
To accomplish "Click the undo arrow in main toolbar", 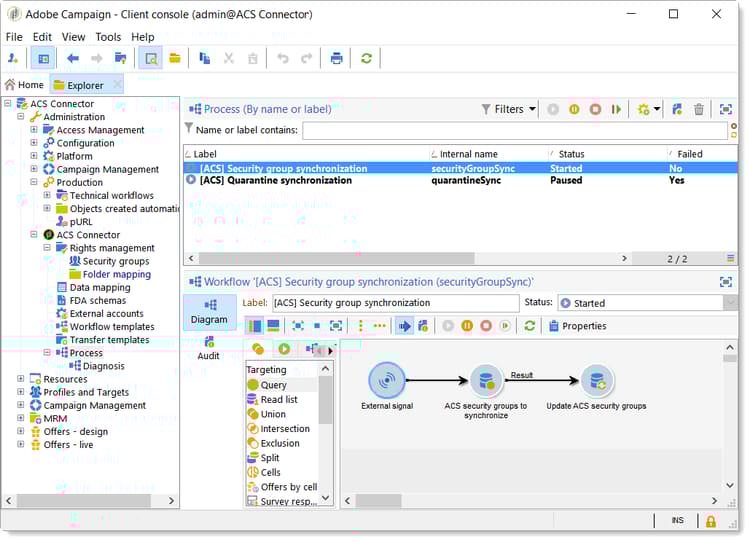I will 283,58.
